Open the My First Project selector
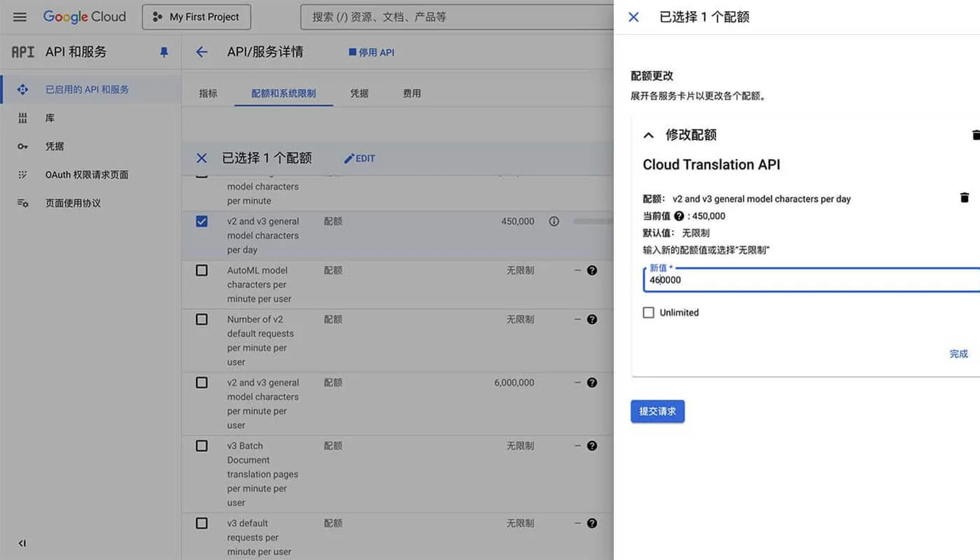This screenshot has width=980, height=560. [x=196, y=16]
